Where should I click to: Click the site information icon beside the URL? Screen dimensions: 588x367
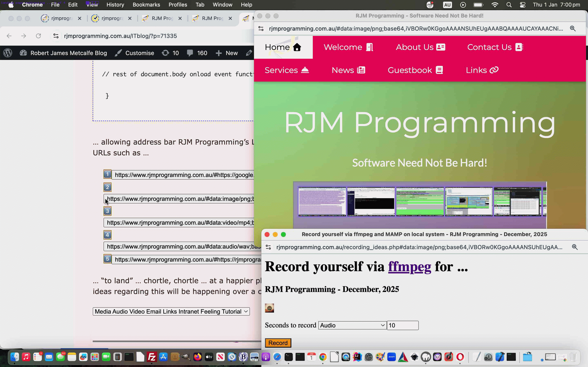point(56,36)
